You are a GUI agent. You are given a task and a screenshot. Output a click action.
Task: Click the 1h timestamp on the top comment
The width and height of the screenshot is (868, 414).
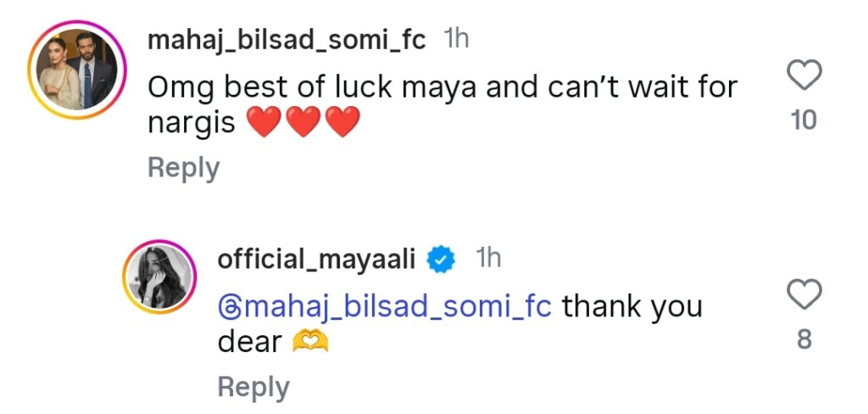pyautogui.click(x=456, y=40)
